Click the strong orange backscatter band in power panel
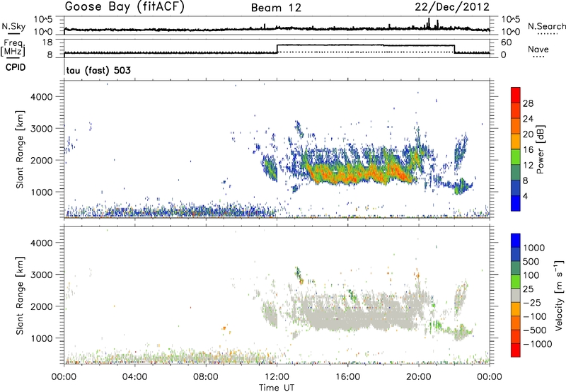This screenshot has width=566, height=392. pyautogui.click(x=361, y=173)
